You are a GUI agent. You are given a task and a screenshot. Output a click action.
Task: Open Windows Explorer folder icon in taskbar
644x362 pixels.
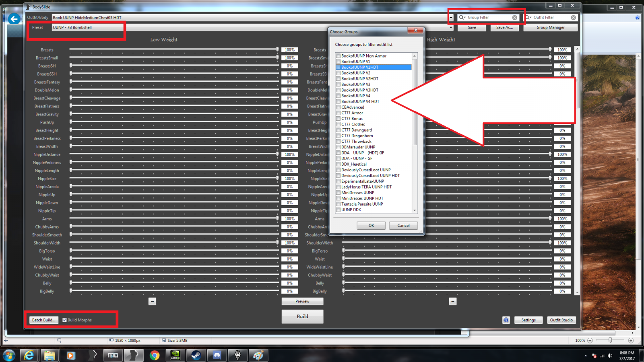tap(50, 355)
